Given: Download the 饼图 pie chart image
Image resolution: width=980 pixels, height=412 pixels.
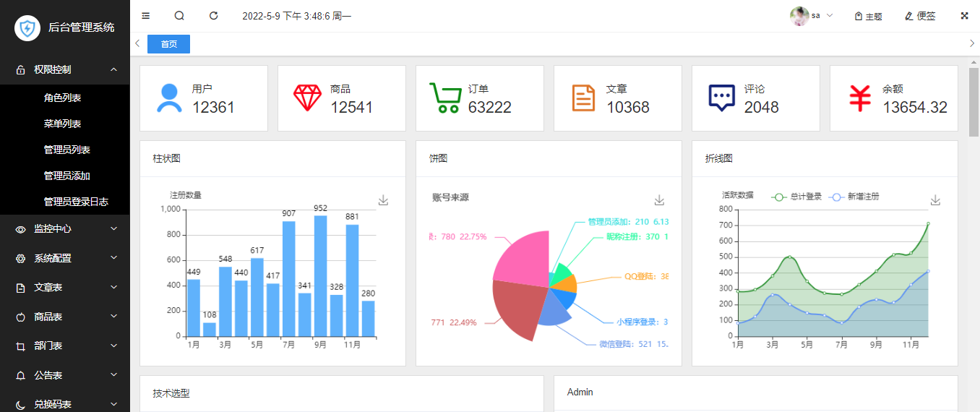Looking at the screenshot, I should click(x=659, y=200).
